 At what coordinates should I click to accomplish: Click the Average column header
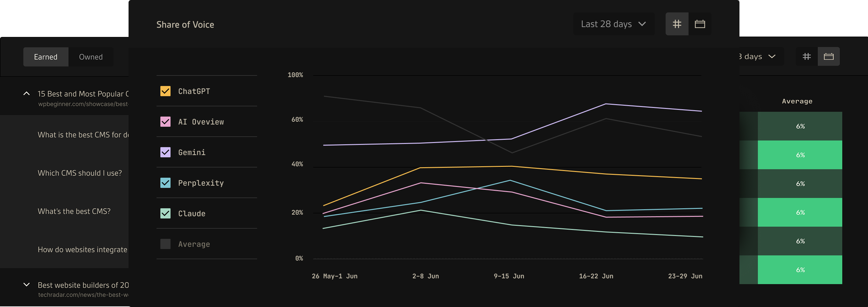pos(797,101)
